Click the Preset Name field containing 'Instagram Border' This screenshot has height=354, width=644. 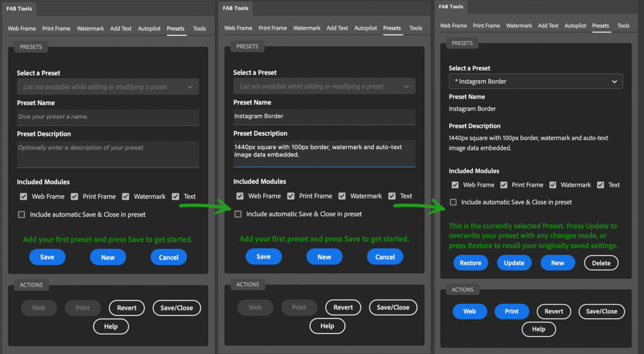(324, 116)
